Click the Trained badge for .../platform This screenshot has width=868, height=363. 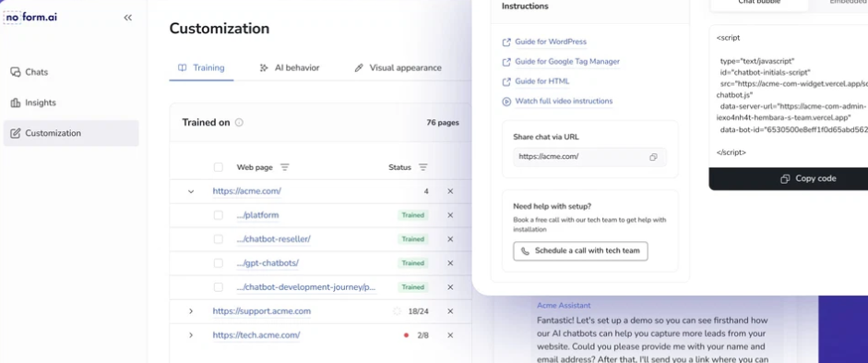[413, 215]
